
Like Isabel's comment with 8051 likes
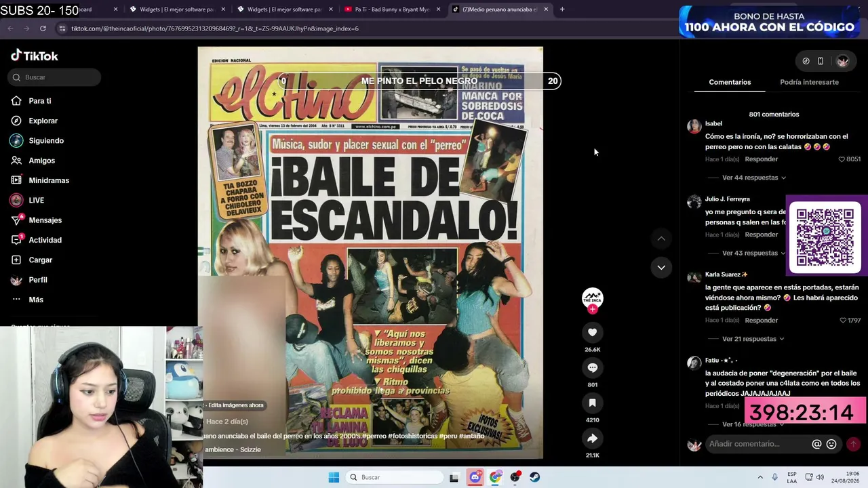(x=842, y=159)
